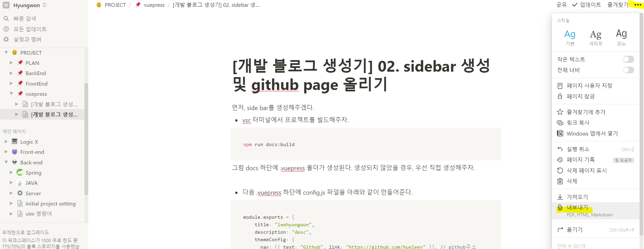Screen dimensions: 644x249
Task: Click the page title heading text
Action: [361, 75]
